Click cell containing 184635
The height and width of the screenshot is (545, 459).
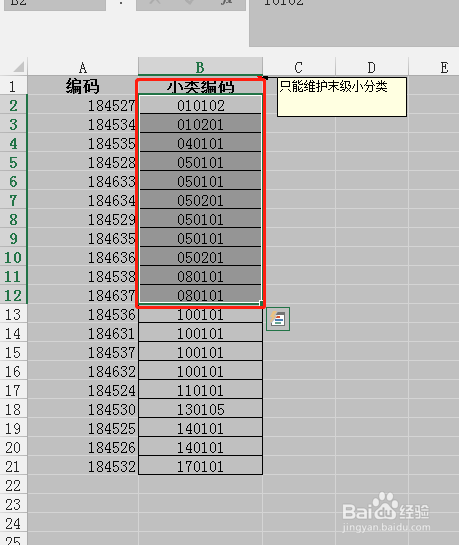83,238
